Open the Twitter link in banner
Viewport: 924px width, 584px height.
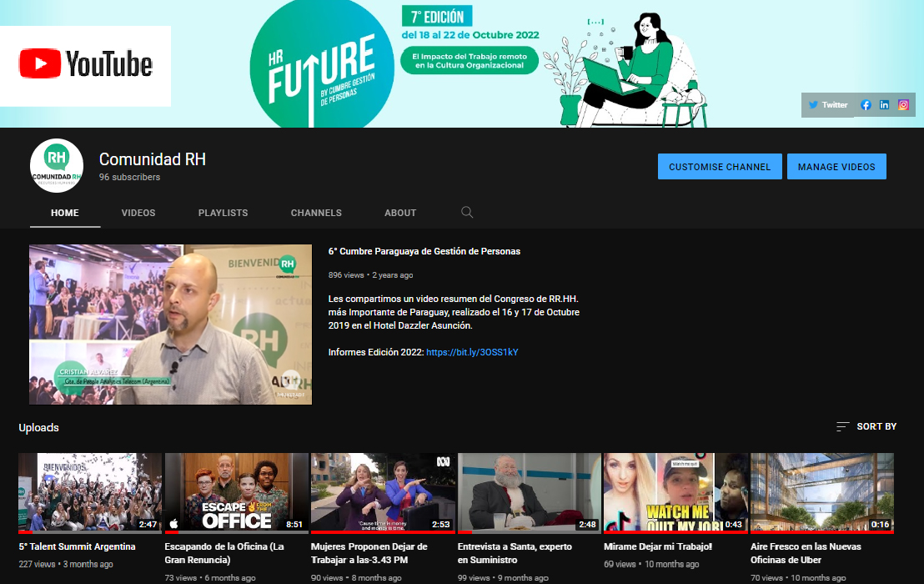[x=828, y=105]
